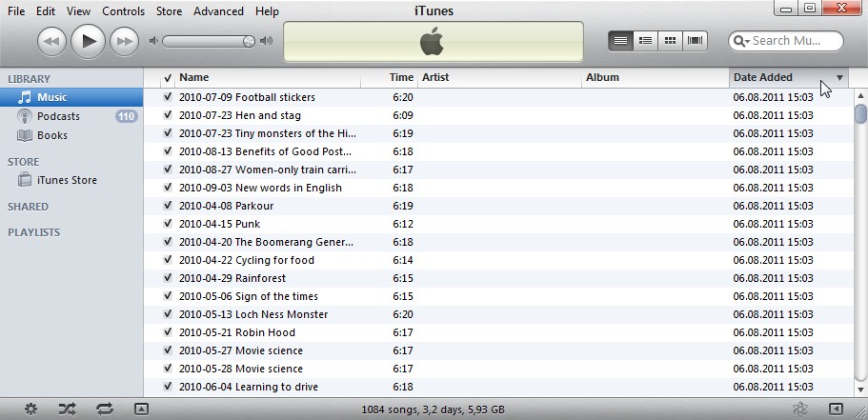
Task: Click the scroll up arrow of the track list
Action: [x=860, y=96]
